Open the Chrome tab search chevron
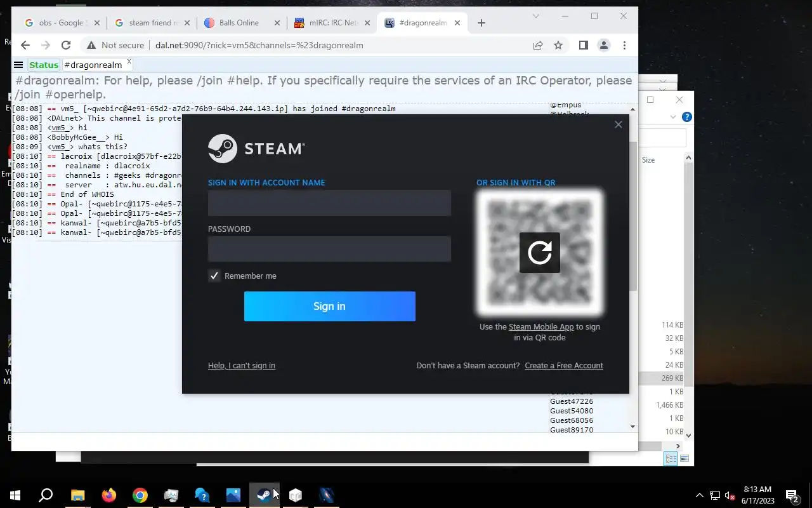 (x=536, y=16)
